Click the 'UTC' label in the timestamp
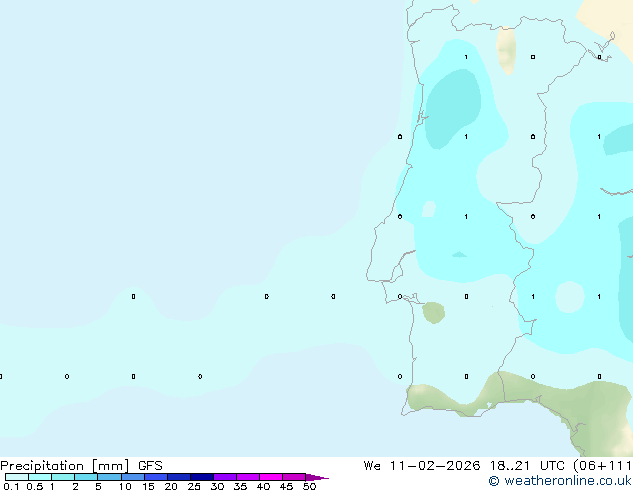 553,466
